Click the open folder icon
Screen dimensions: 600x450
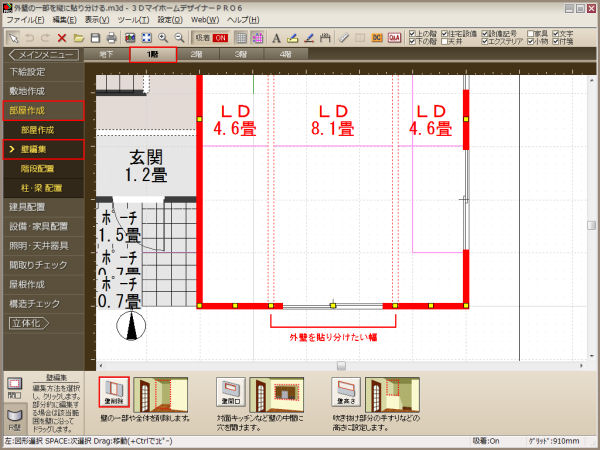point(78,37)
